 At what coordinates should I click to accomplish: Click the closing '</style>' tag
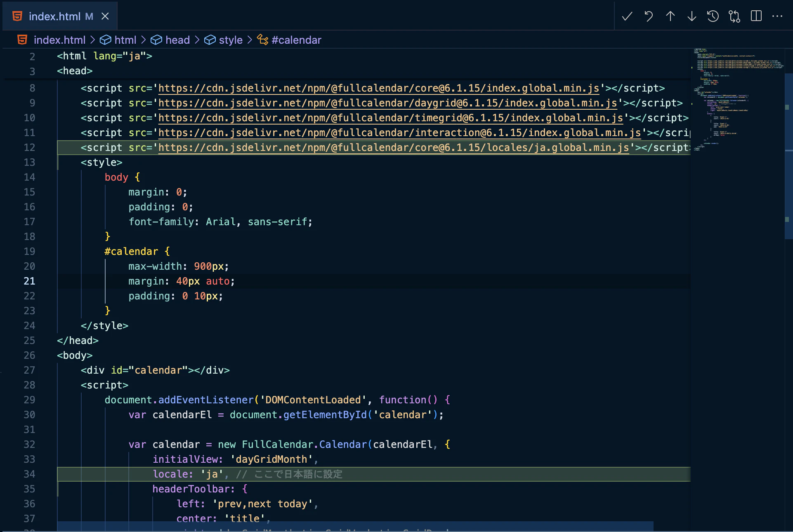pyautogui.click(x=105, y=326)
